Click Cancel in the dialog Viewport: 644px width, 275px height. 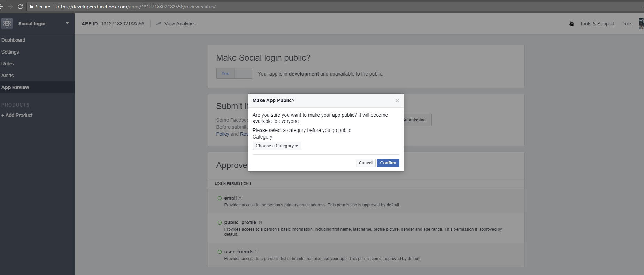366,163
